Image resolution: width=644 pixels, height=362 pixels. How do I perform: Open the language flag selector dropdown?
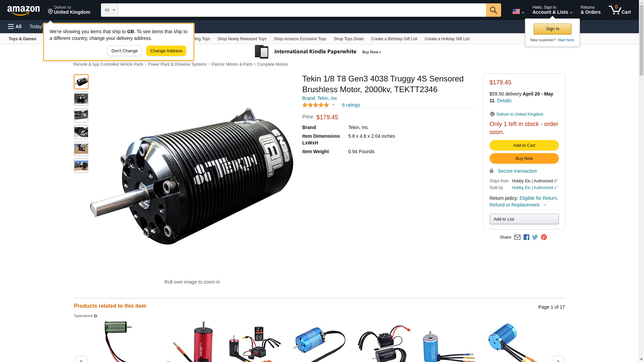tap(518, 12)
